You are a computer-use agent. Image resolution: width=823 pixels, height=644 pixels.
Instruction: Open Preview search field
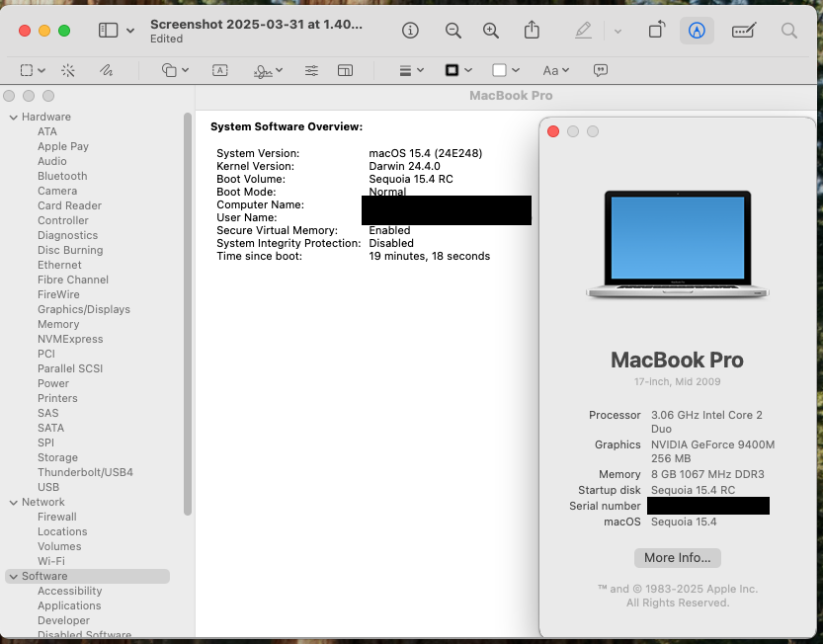pos(788,31)
